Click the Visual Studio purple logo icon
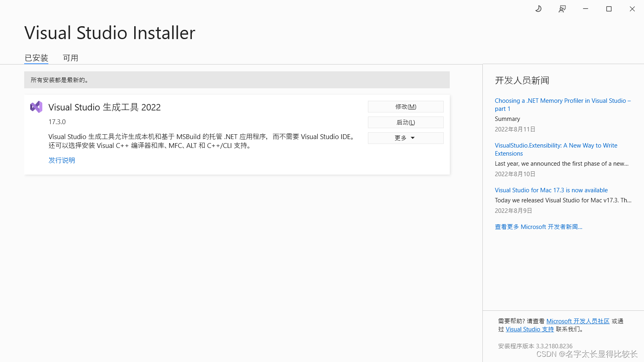 [x=36, y=107]
